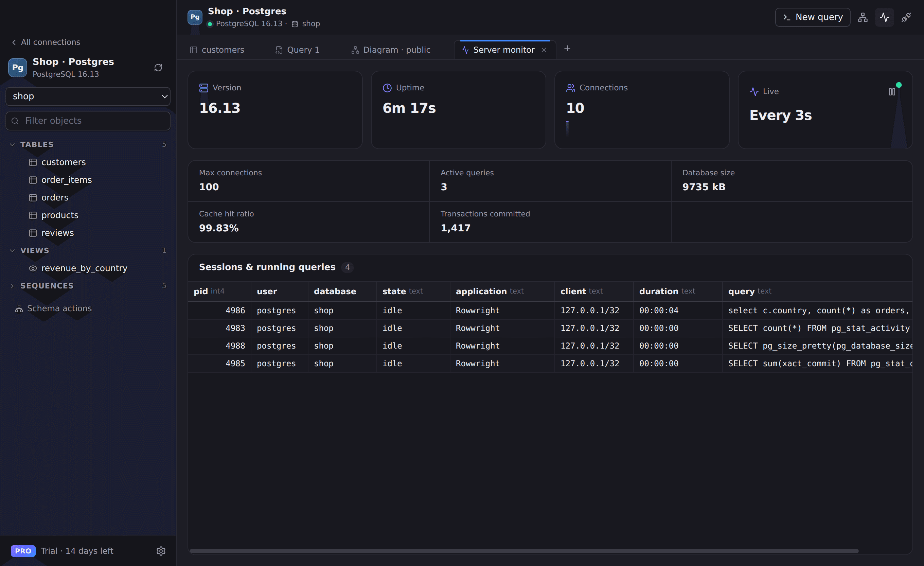
Task: Sort by the user column header
Action: [279, 291]
